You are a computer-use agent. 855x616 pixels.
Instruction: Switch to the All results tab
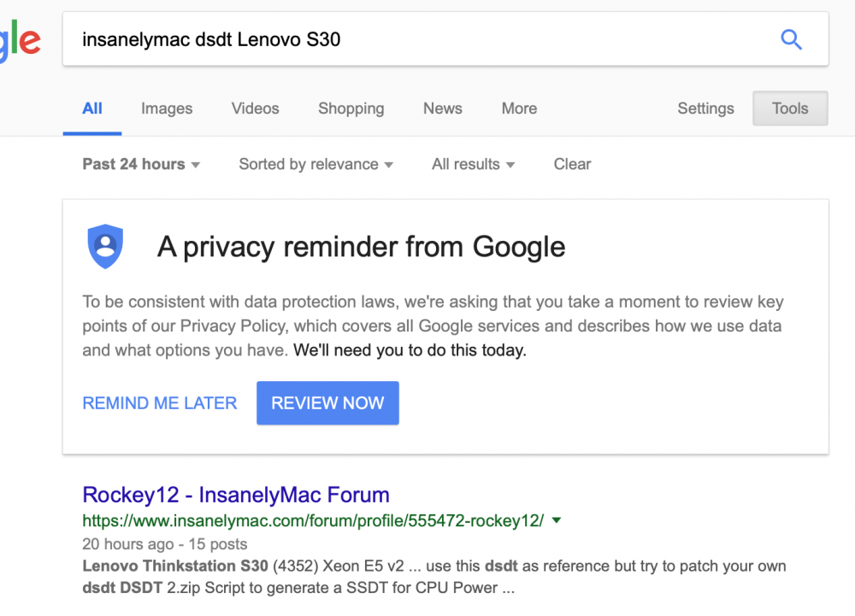pyautogui.click(x=92, y=109)
